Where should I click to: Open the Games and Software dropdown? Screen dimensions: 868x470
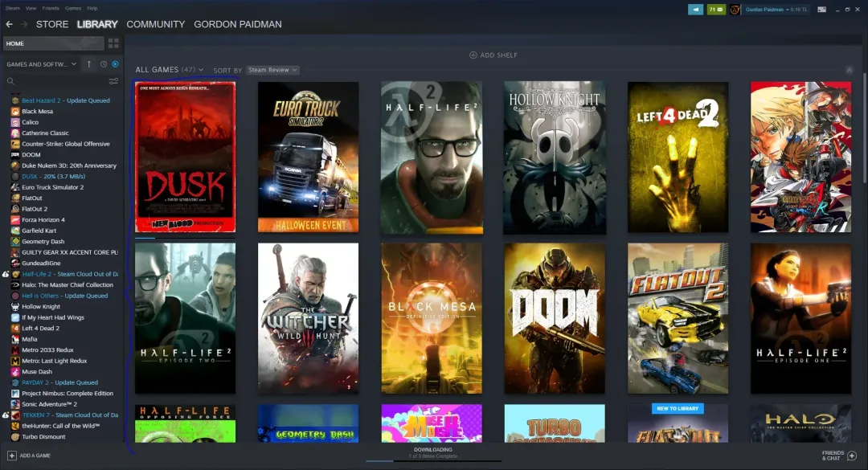click(42, 64)
